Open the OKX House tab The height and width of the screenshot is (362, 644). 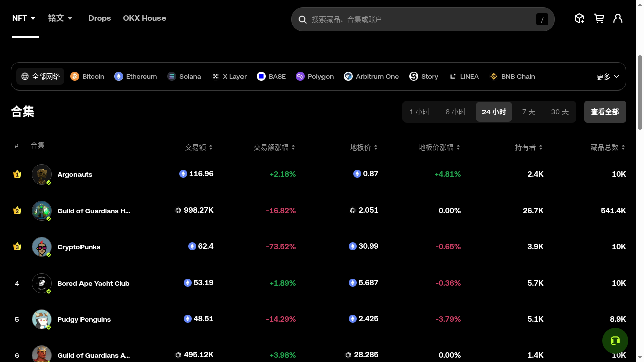pos(144,18)
